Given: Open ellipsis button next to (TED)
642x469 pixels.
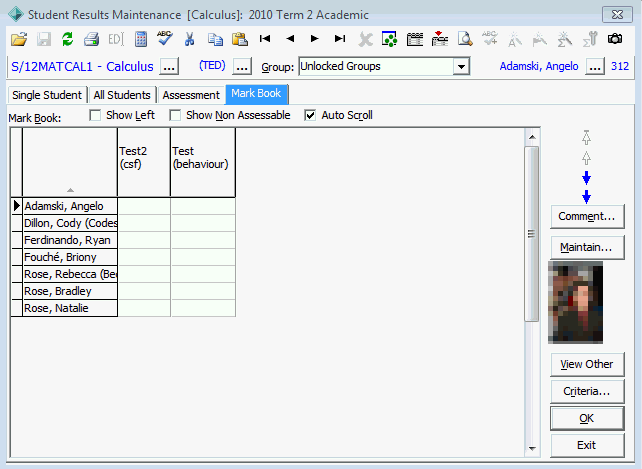Looking at the screenshot, I should tap(242, 67).
